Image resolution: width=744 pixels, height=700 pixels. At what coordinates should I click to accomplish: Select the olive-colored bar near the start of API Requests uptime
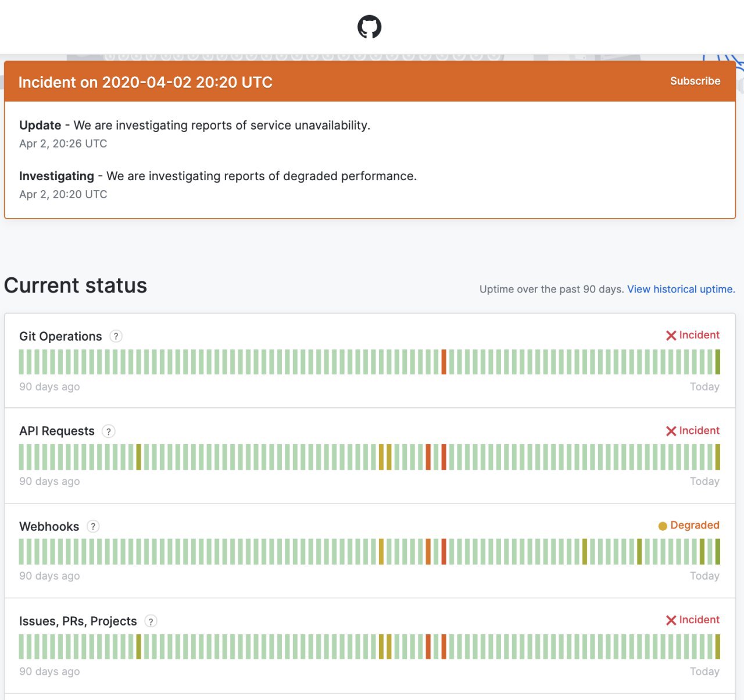coord(138,457)
